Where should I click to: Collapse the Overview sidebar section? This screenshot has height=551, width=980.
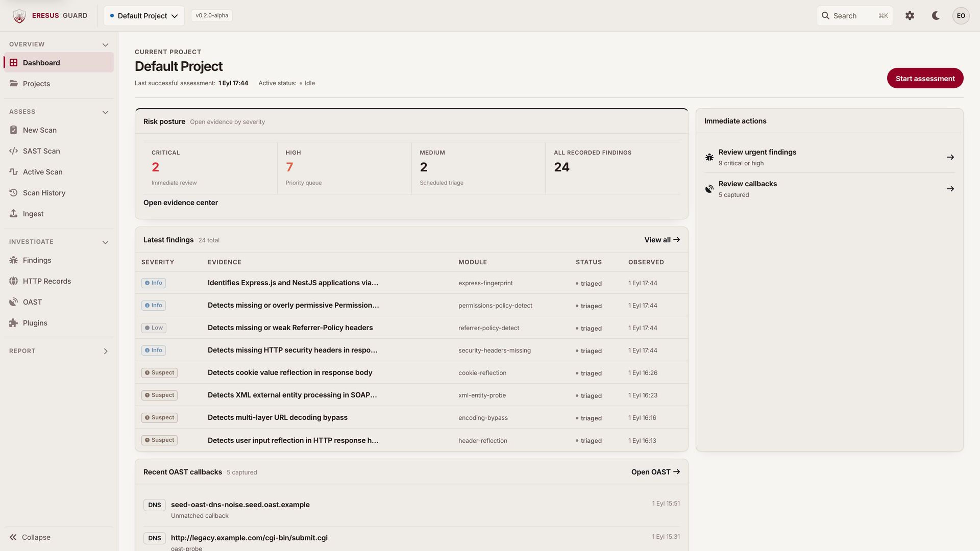click(x=105, y=45)
